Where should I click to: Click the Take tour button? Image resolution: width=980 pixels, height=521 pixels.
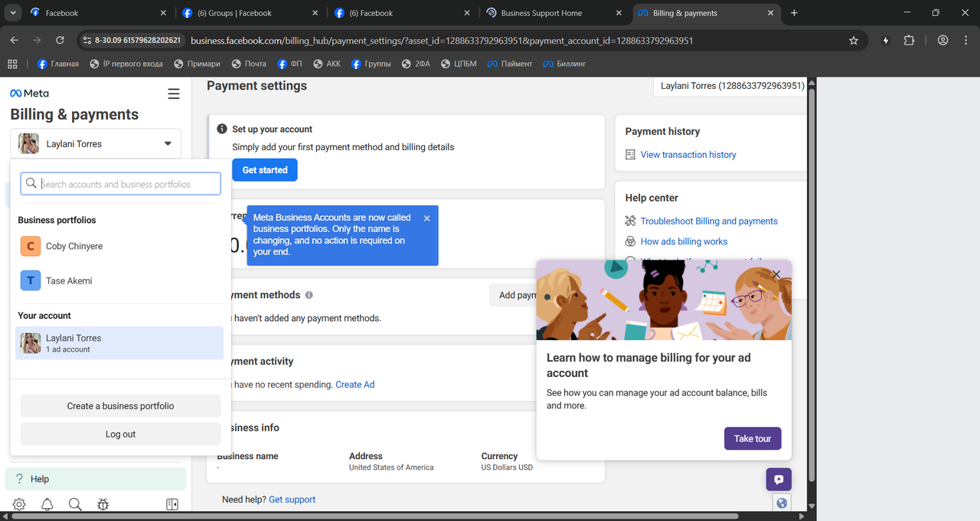[753, 438]
